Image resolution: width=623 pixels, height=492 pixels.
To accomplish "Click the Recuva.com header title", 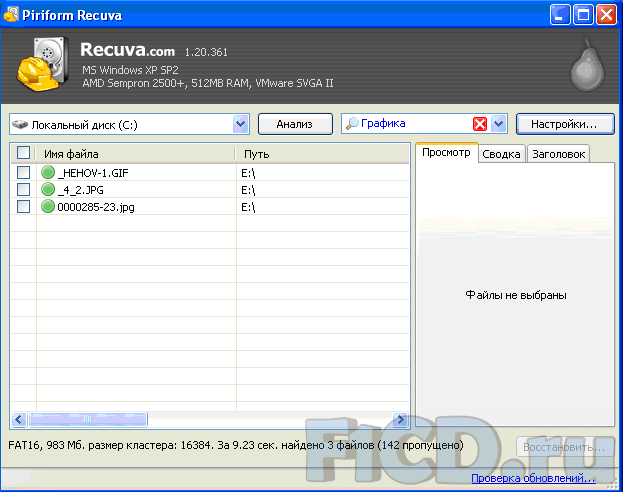I will pyautogui.click(x=128, y=50).
